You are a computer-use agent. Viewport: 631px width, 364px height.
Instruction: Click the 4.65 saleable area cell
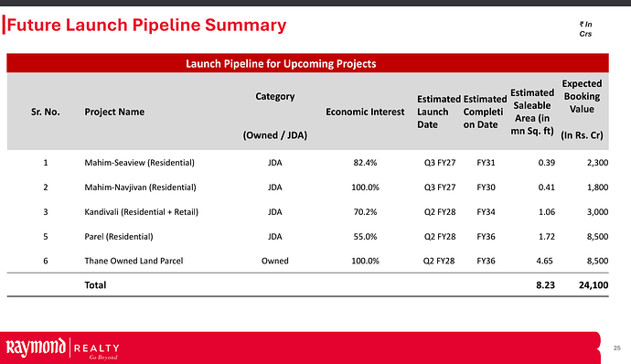pos(544,261)
